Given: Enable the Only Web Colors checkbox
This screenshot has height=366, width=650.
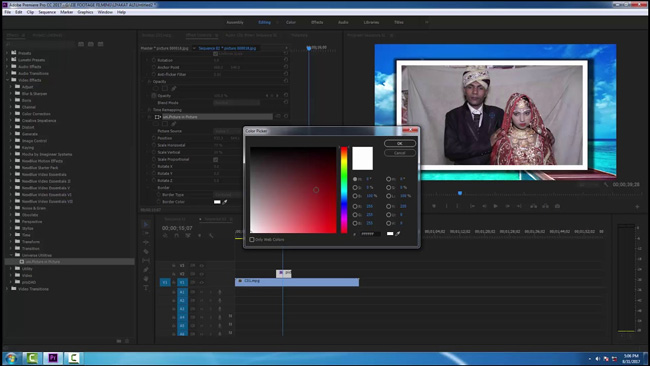Looking at the screenshot, I should click(x=252, y=240).
